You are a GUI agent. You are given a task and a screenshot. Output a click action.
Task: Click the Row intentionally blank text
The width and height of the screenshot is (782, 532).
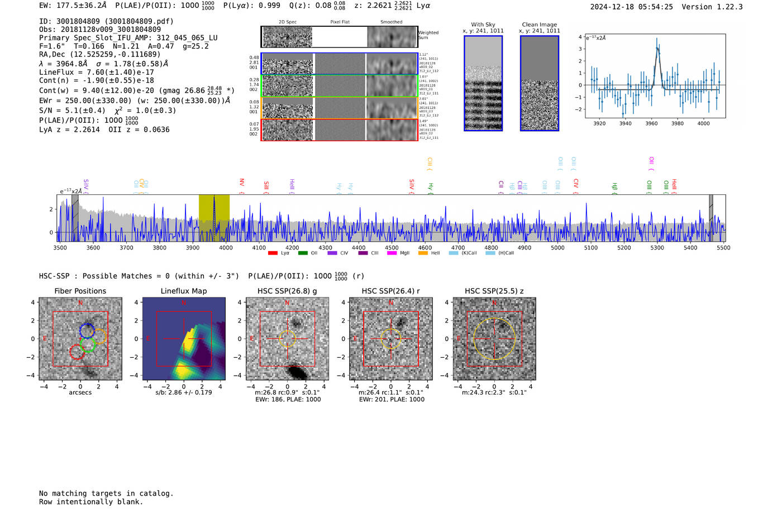click(x=91, y=502)
